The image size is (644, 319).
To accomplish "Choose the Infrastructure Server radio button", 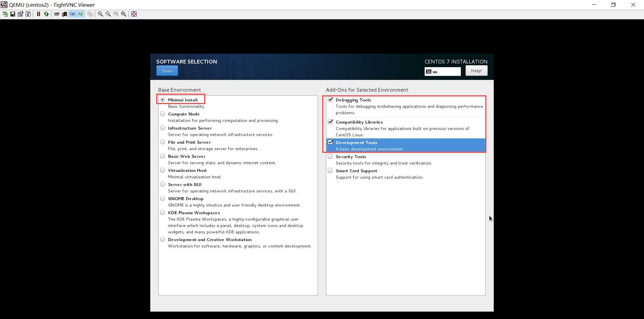I will [163, 128].
